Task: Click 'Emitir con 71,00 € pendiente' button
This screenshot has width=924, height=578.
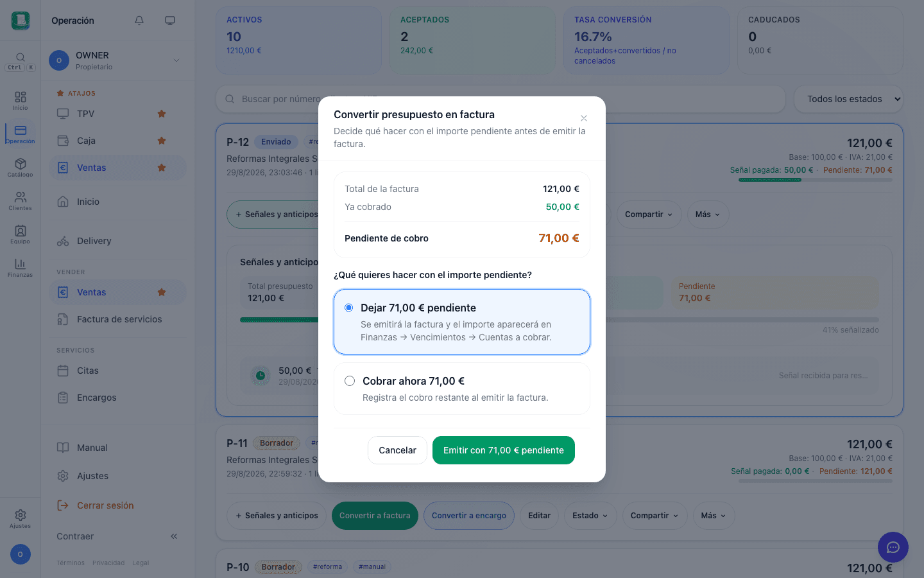Action: click(504, 450)
